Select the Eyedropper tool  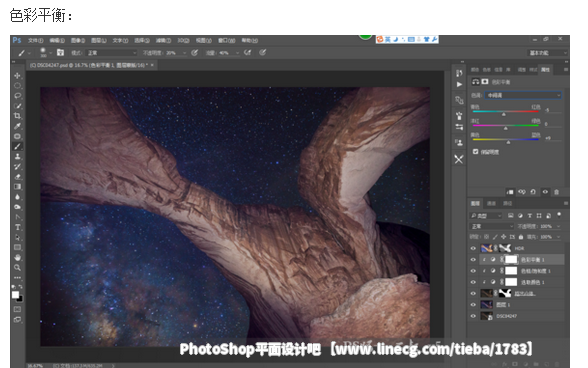(18, 126)
